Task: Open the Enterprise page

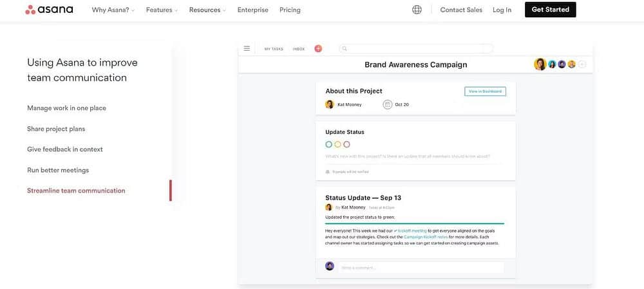Action: click(252, 10)
